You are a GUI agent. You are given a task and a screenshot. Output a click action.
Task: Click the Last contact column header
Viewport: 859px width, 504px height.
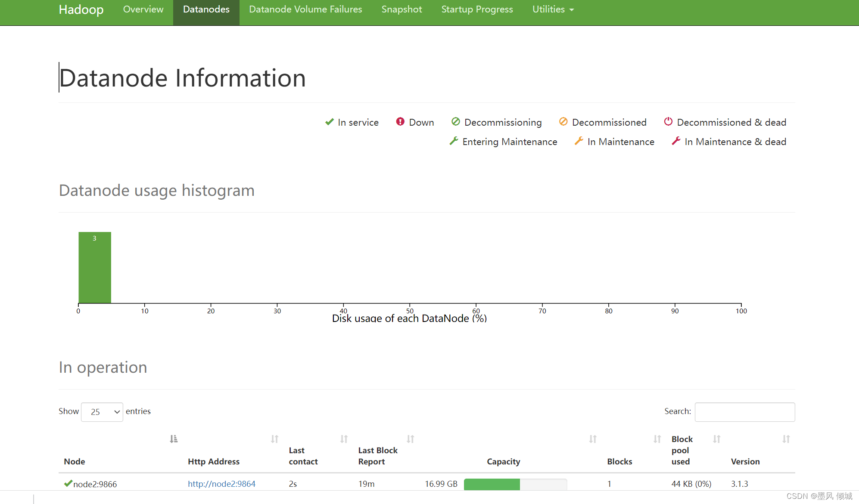[x=303, y=456]
